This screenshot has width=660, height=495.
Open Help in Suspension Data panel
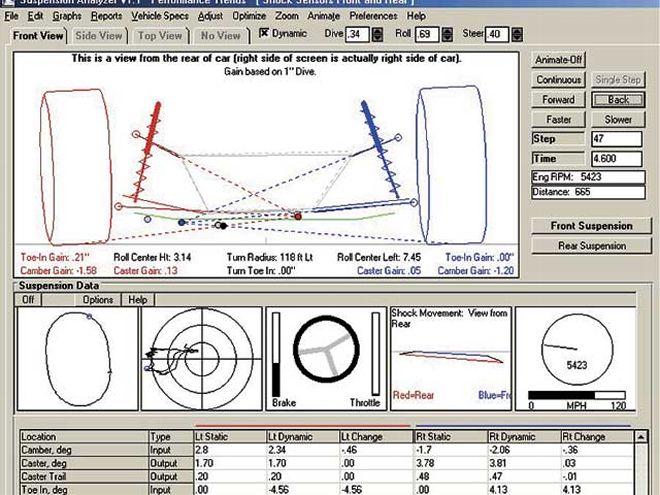coord(138,300)
